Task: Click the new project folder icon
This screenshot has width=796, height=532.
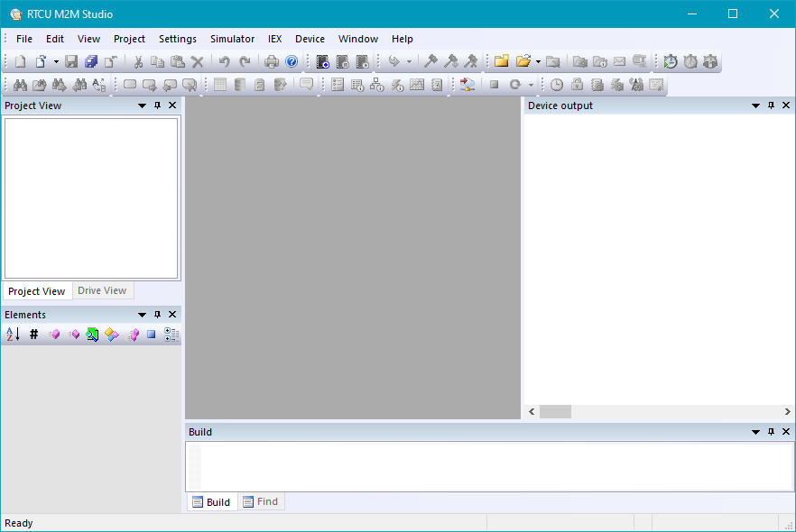Action: point(501,62)
